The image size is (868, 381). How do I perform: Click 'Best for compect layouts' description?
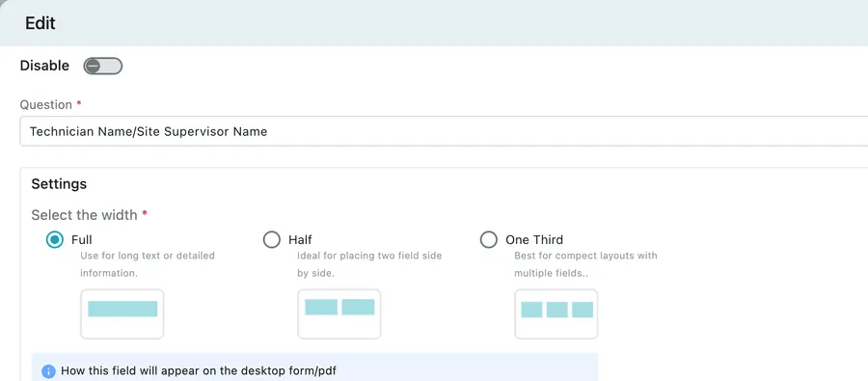pos(585,264)
